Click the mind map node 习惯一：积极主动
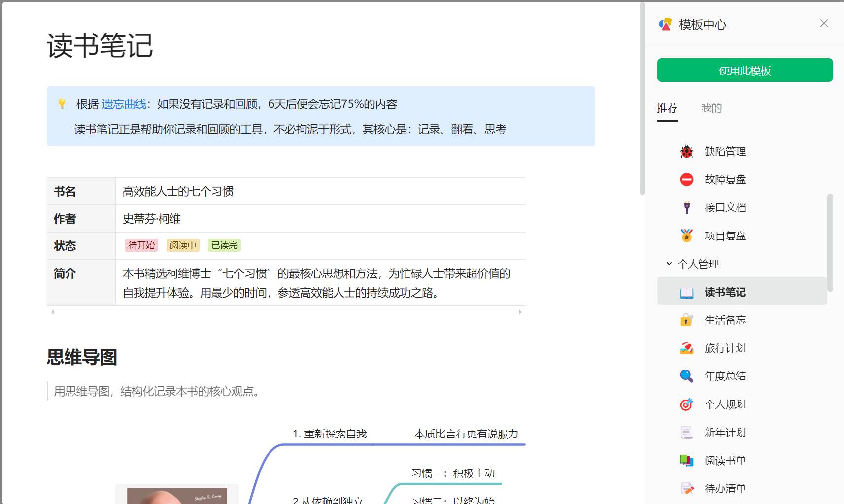844x504 pixels. coord(453,473)
